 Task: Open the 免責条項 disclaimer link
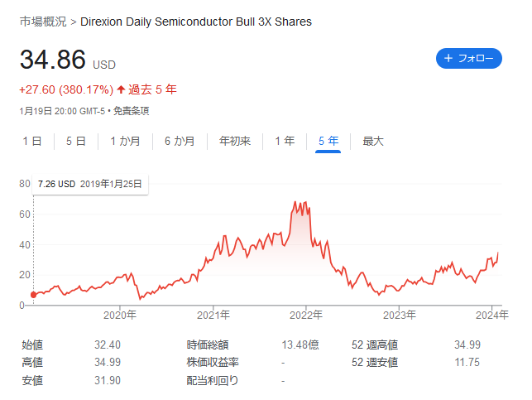(x=131, y=111)
